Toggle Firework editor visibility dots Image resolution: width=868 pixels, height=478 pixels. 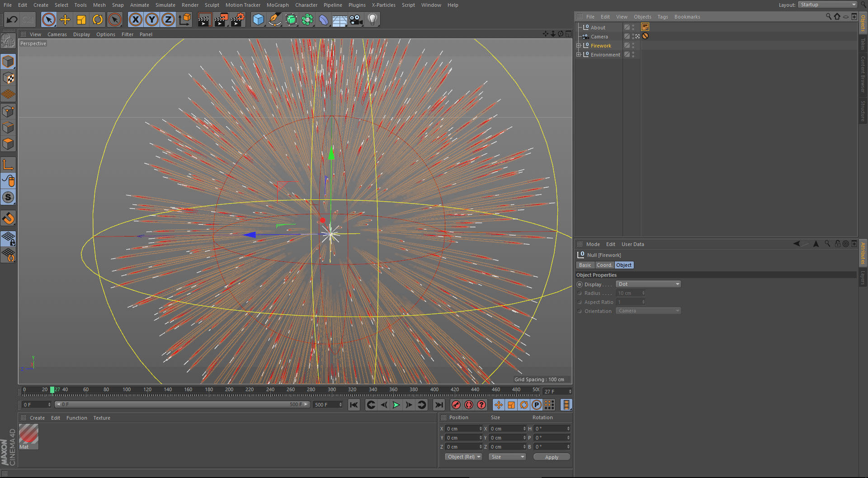tap(633, 45)
